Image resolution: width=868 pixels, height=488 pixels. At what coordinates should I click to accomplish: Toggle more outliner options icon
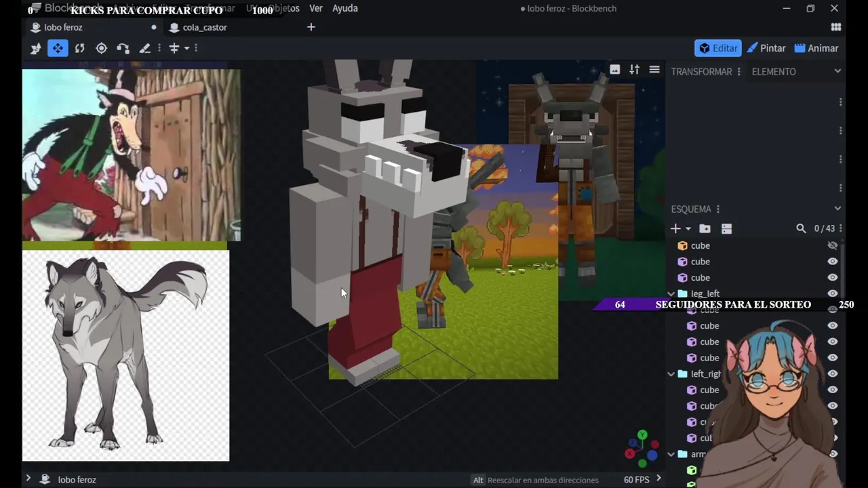pos(726,228)
